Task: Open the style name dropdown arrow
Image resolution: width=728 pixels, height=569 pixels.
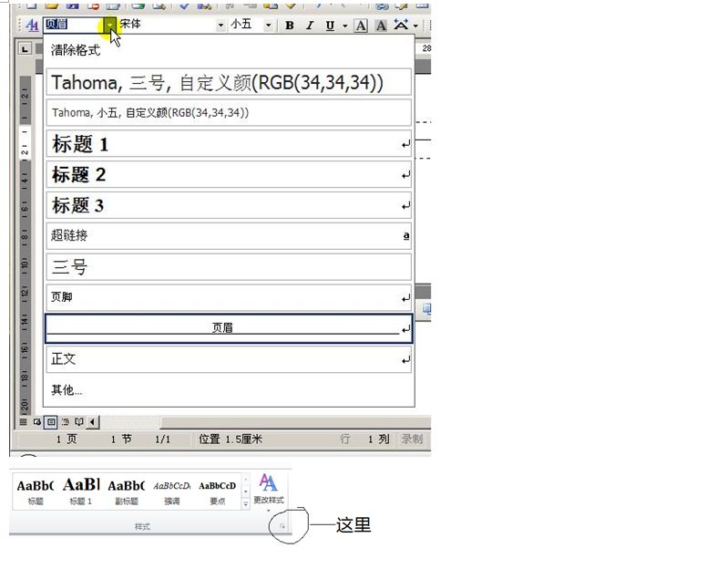Action: click(x=110, y=26)
